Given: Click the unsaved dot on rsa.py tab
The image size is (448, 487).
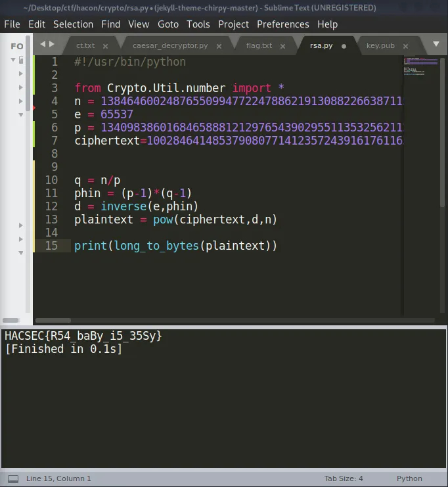Looking at the screenshot, I should tap(344, 46).
